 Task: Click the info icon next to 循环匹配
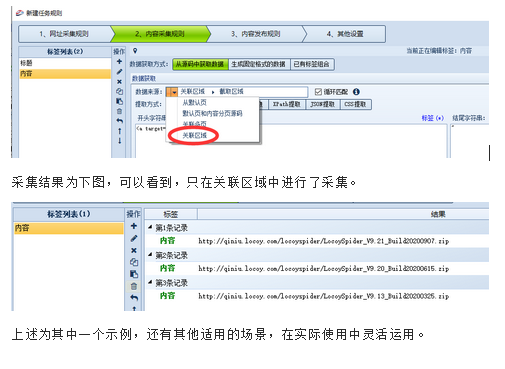[x=356, y=92]
